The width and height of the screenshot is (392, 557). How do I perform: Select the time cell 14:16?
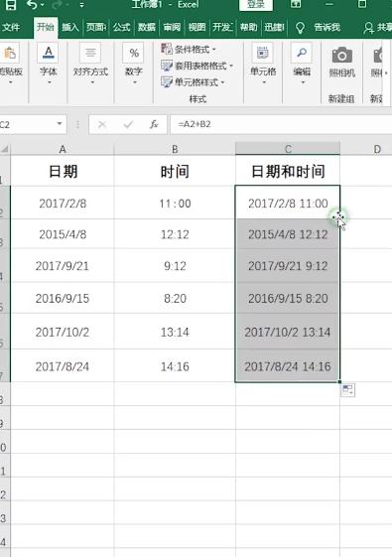point(175,366)
